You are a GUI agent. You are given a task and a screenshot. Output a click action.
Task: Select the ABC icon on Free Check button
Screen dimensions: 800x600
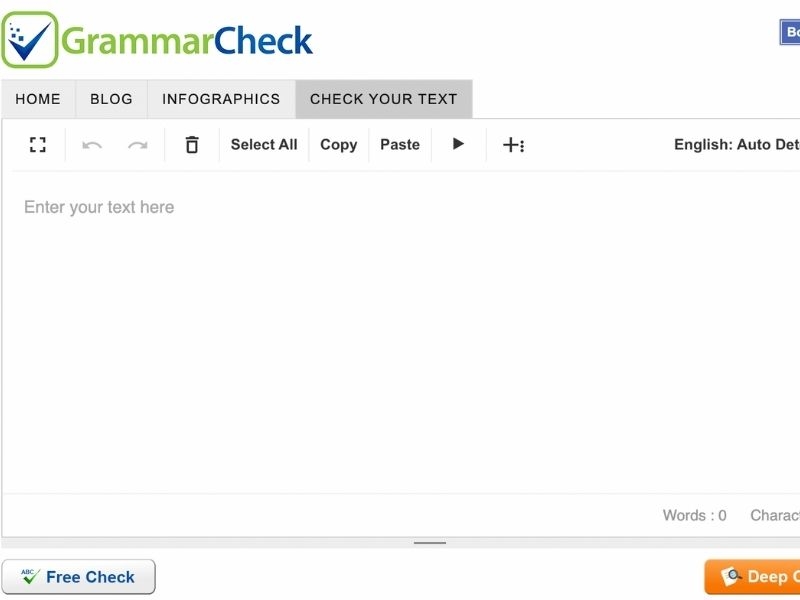(x=28, y=576)
